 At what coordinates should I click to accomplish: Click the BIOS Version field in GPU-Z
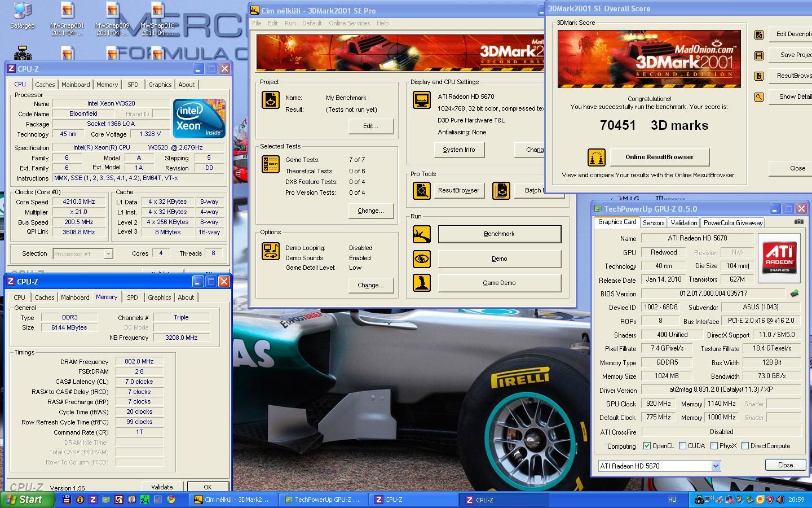713,294
